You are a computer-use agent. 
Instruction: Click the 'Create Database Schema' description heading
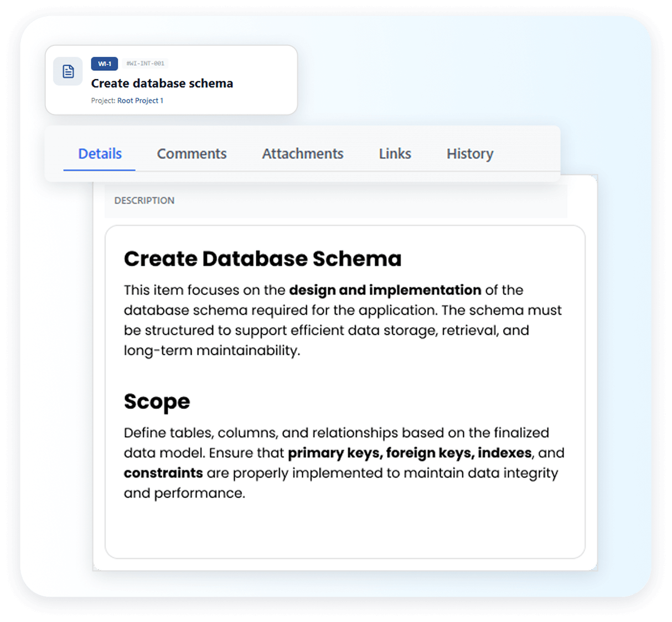coord(262,259)
